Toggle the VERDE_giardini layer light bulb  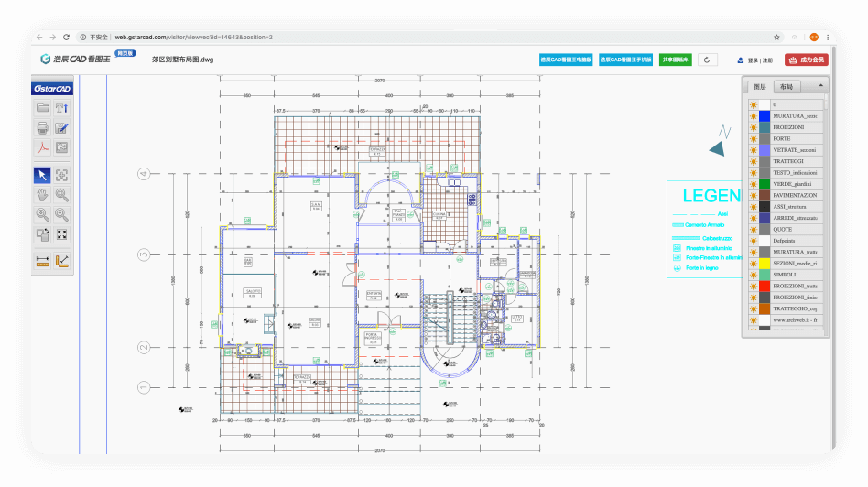752,184
